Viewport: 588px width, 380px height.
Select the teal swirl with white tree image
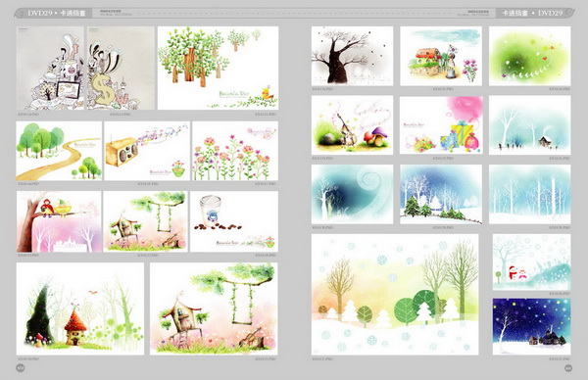352,194
